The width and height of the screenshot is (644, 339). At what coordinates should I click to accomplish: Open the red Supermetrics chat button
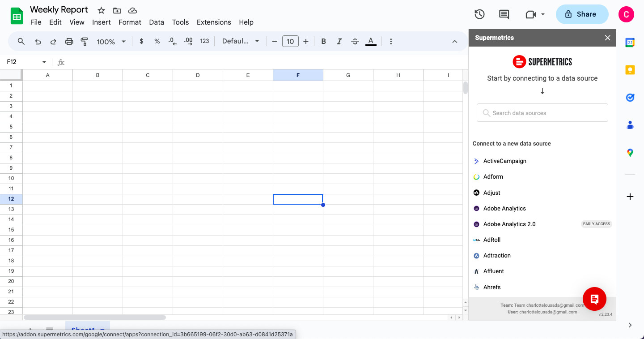(594, 299)
